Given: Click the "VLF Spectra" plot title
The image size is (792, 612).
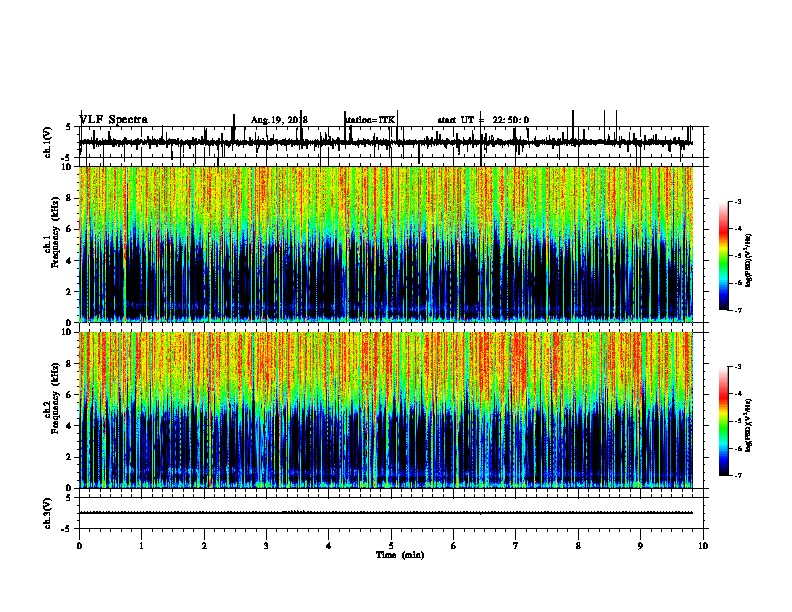Looking at the screenshot, I should 114,120.
